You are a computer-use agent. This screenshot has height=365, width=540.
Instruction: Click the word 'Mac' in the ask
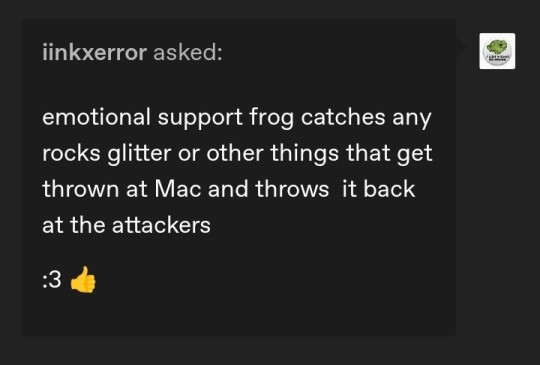[x=178, y=189]
